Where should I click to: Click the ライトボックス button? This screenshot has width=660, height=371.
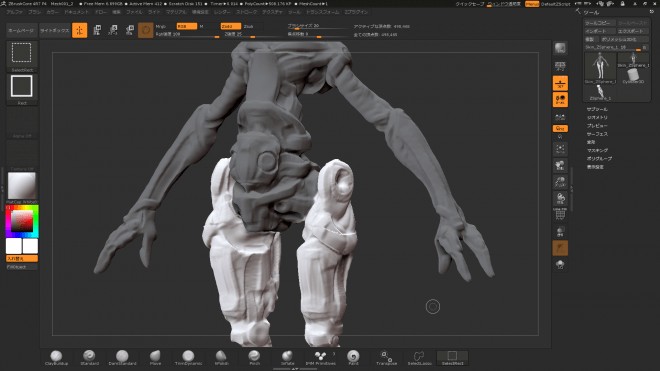pos(55,30)
